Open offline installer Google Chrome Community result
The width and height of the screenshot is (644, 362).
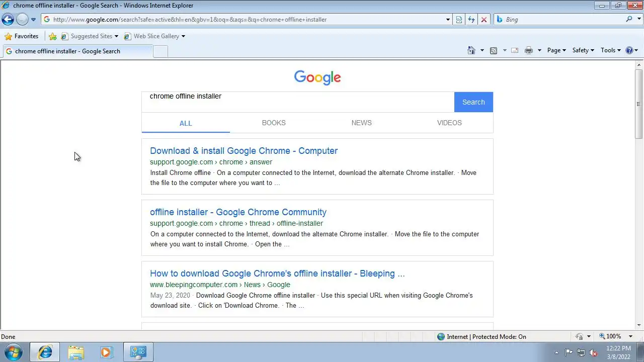click(238, 212)
